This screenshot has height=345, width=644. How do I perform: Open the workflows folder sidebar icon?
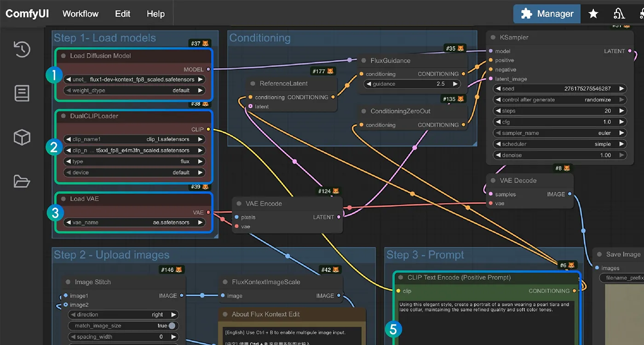[22, 181]
